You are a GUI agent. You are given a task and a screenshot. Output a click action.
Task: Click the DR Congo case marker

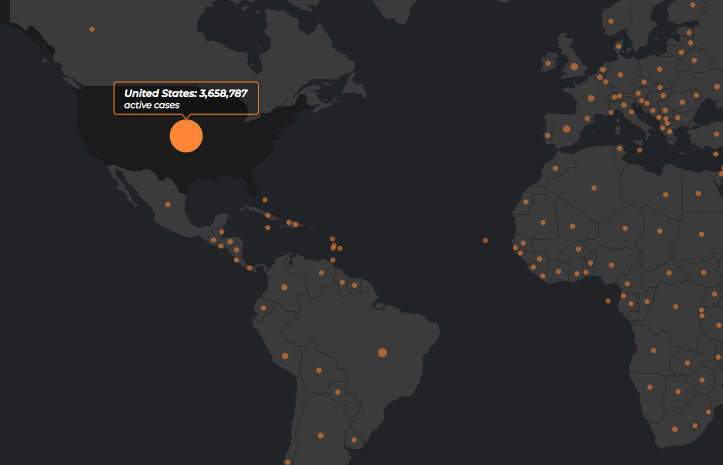[x=675, y=307]
